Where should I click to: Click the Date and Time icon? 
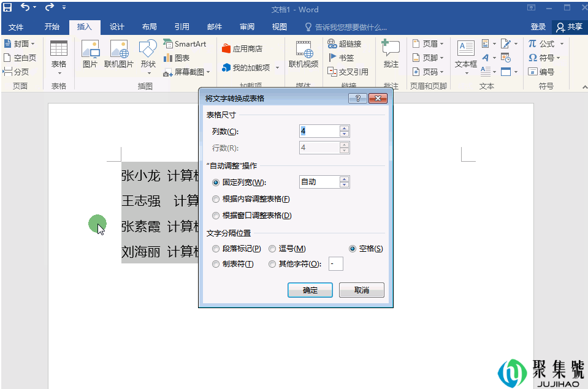(506, 58)
